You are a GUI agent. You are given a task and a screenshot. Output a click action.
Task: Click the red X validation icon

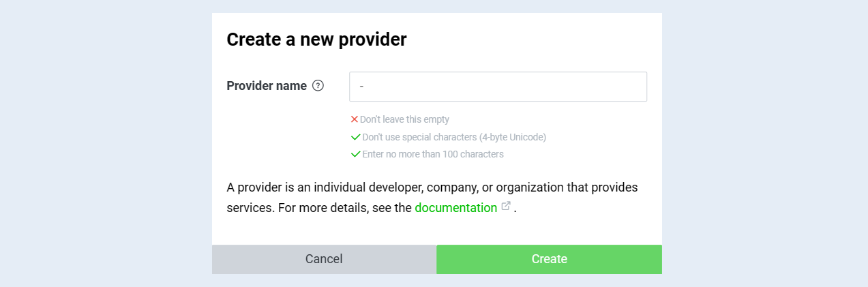[354, 119]
